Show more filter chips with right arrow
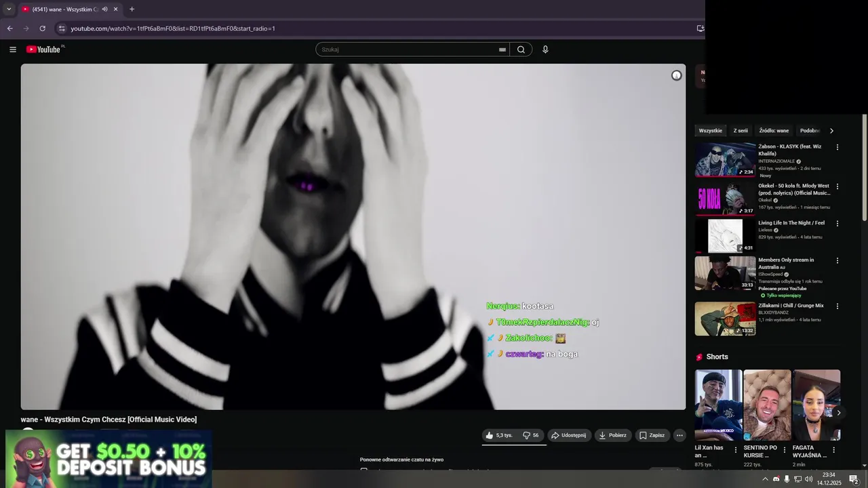Viewport: 868px width, 488px height. click(831, 131)
